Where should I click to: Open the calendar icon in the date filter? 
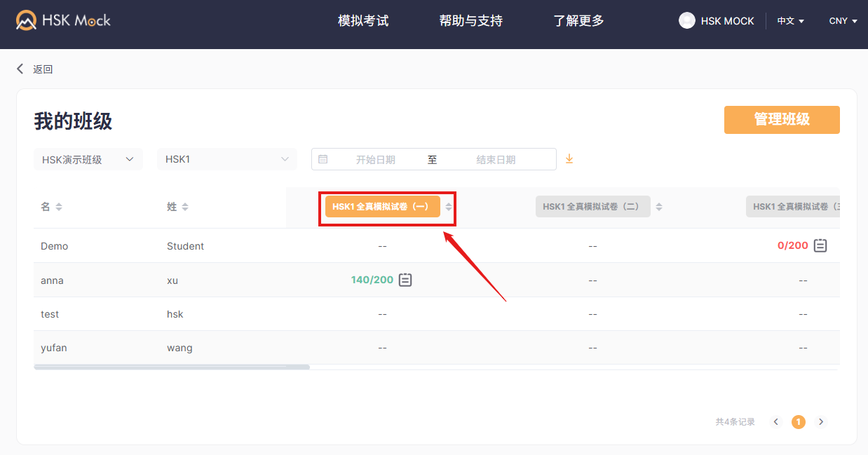coord(323,159)
